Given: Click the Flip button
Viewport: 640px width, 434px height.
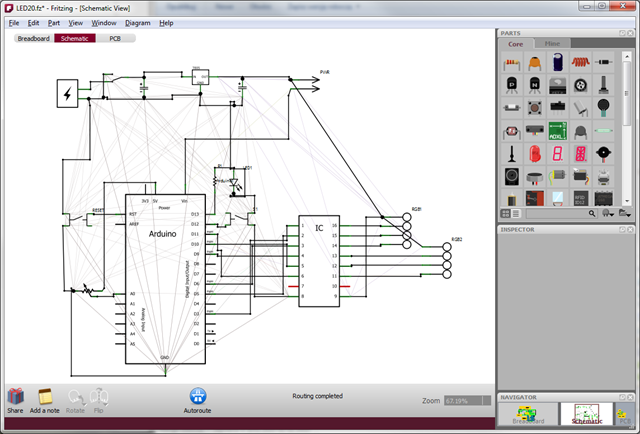Looking at the screenshot, I should 99,397.
